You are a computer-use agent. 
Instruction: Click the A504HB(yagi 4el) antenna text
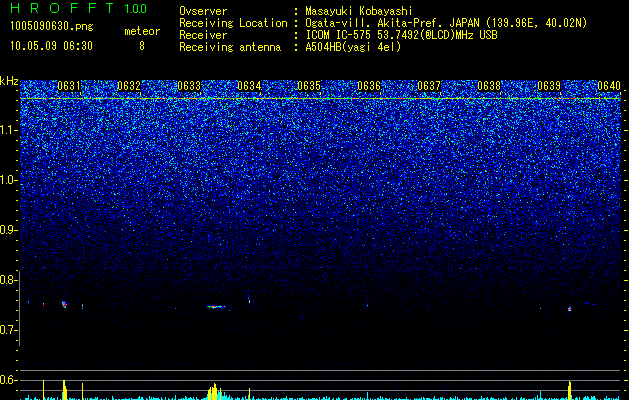point(353,47)
